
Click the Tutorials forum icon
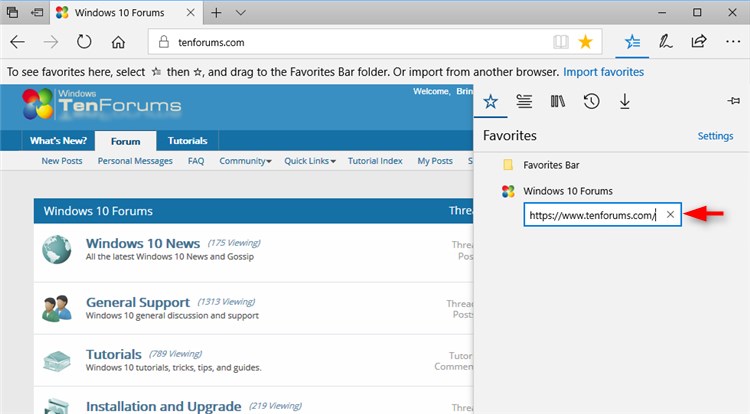coord(56,361)
